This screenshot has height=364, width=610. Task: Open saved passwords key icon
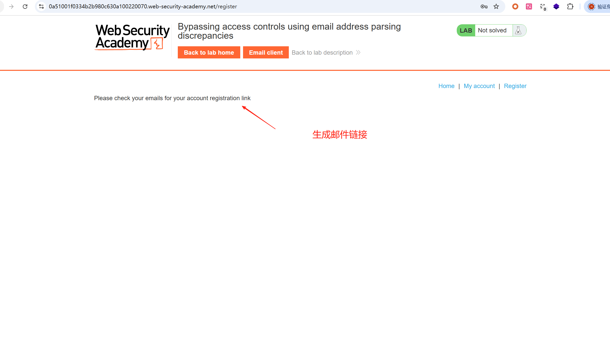484,7
